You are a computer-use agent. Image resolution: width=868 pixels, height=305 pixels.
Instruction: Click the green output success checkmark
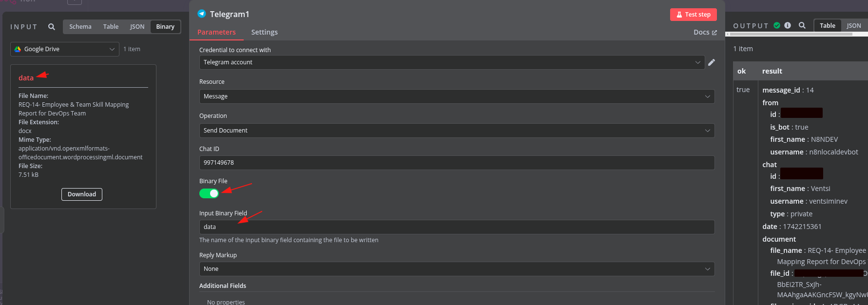(777, 25)
